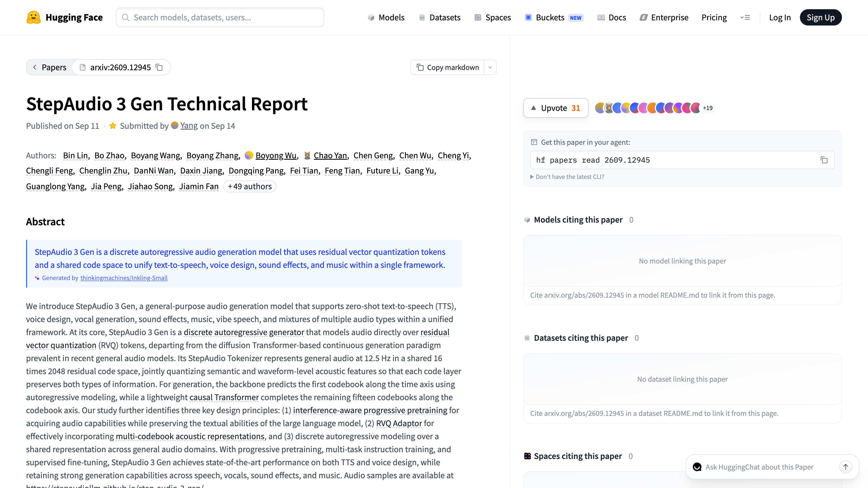Open the Copy markdown dropdown arrow

pyautogui.click(x=490, y=67)
